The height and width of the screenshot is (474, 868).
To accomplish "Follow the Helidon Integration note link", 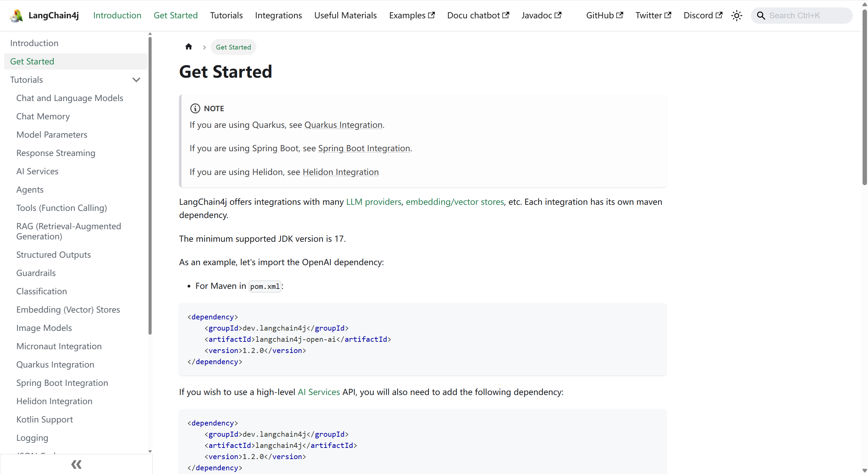I will pyautogui.click(x=341, y=172).
